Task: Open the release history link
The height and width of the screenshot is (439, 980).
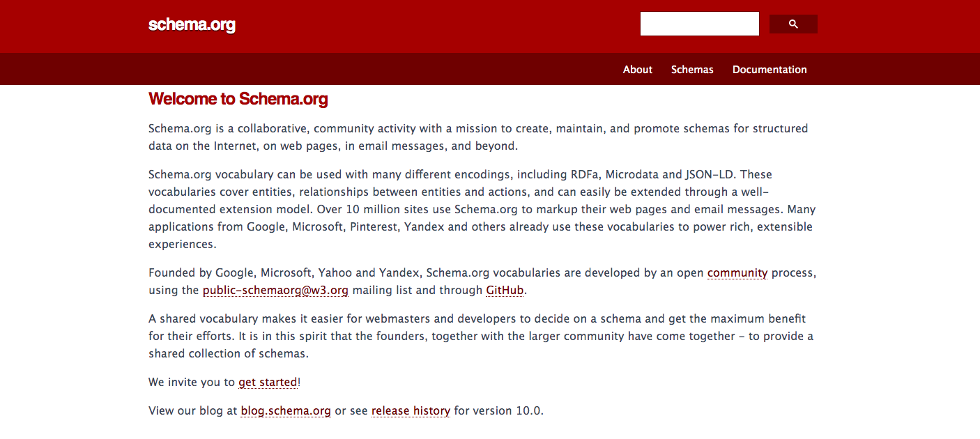Action: click(x=411, y=411)
